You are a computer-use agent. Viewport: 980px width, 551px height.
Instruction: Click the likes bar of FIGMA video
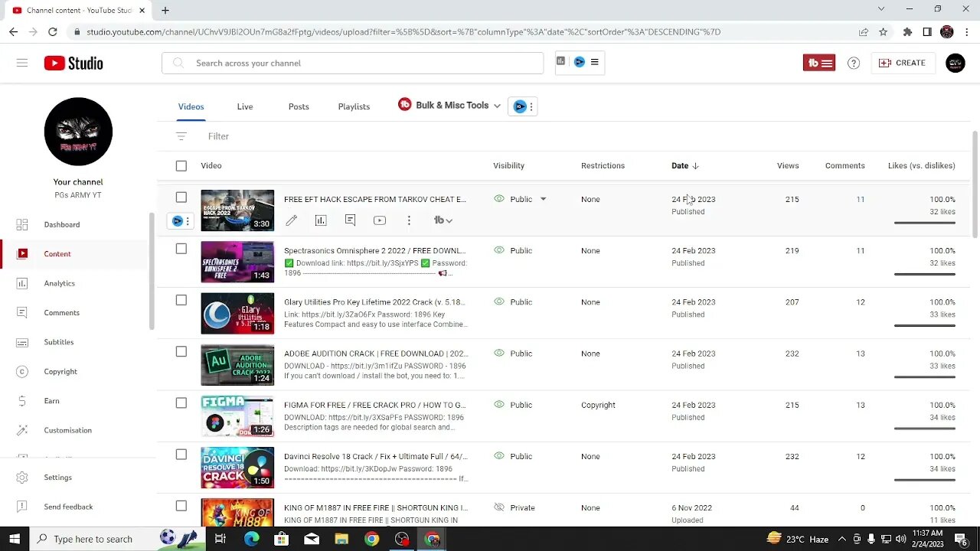[x=924, y=428]
